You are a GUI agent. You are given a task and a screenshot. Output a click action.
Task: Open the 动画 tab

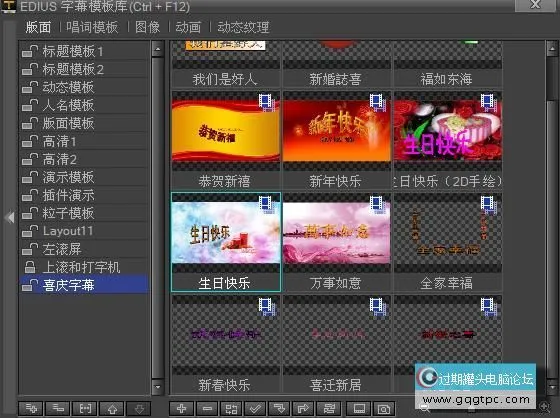188,27
